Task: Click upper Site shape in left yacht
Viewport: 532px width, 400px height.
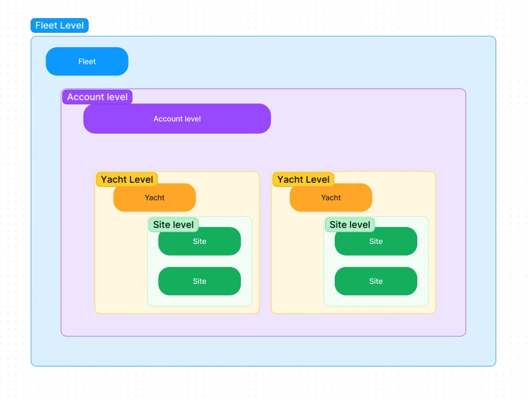Action: (199, 242)
